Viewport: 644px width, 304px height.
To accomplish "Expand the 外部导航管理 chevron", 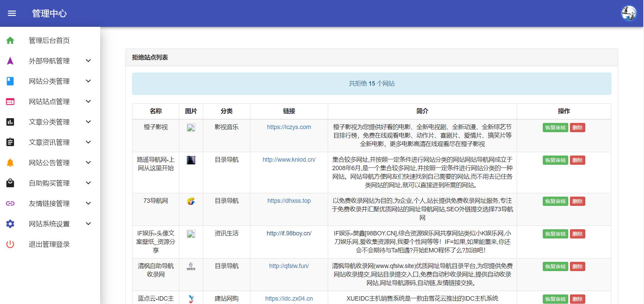I will 88,61.
